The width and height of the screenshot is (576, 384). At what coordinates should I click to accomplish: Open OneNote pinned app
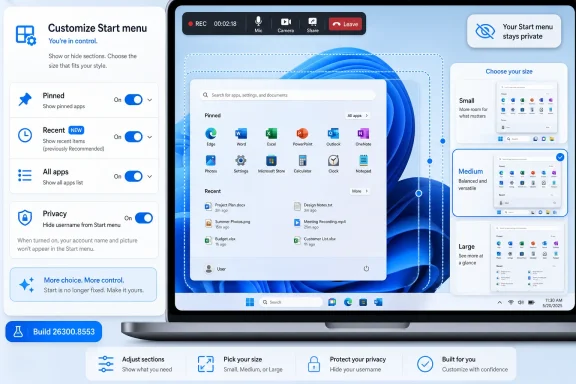pyautogui.click(x=363, y=137)
